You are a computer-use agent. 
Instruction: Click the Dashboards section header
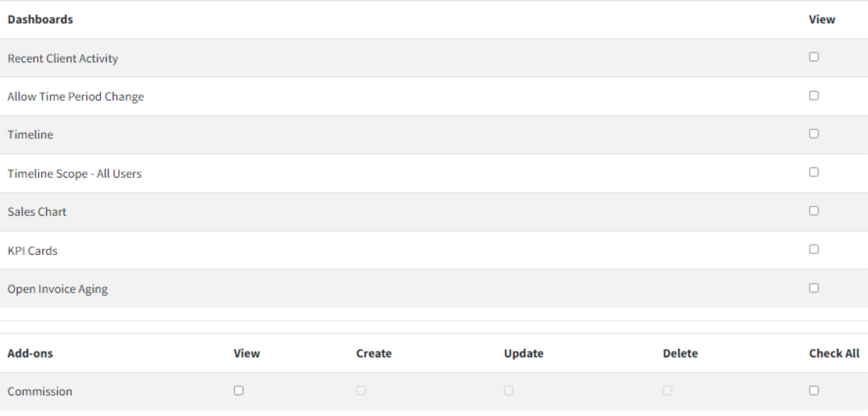click(x=40, y=19)
